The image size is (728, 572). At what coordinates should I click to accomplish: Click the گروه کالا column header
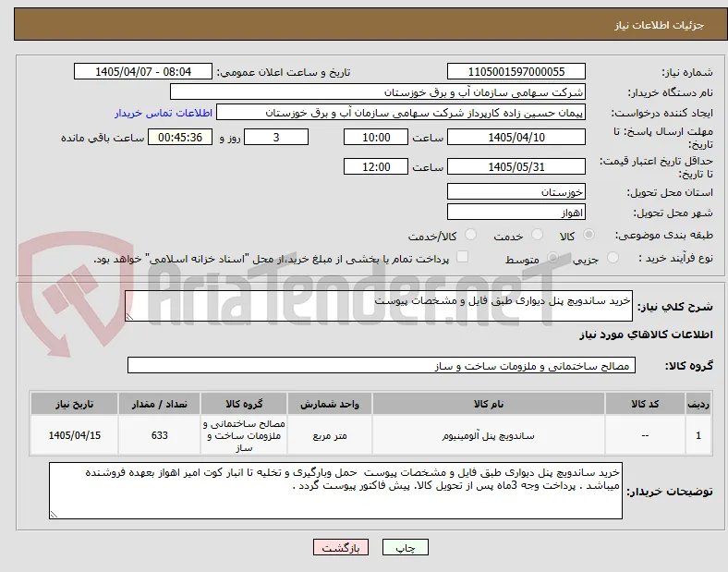244,404
